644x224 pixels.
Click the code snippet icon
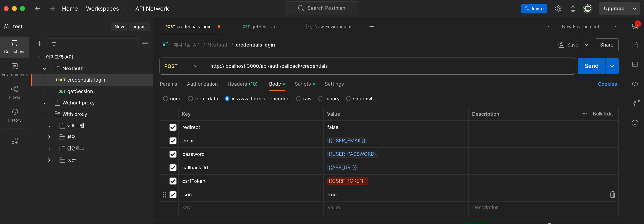click(635, 84)
